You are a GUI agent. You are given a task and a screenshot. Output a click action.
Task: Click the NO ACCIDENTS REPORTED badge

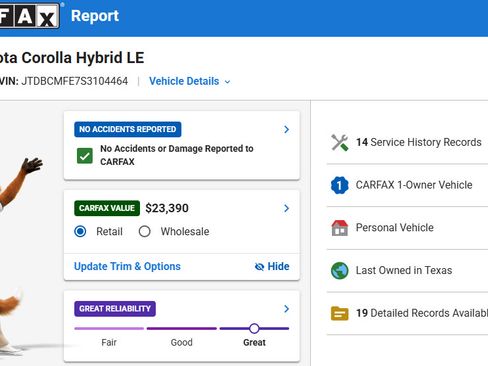pyautogui.click(x=128, y=129)
